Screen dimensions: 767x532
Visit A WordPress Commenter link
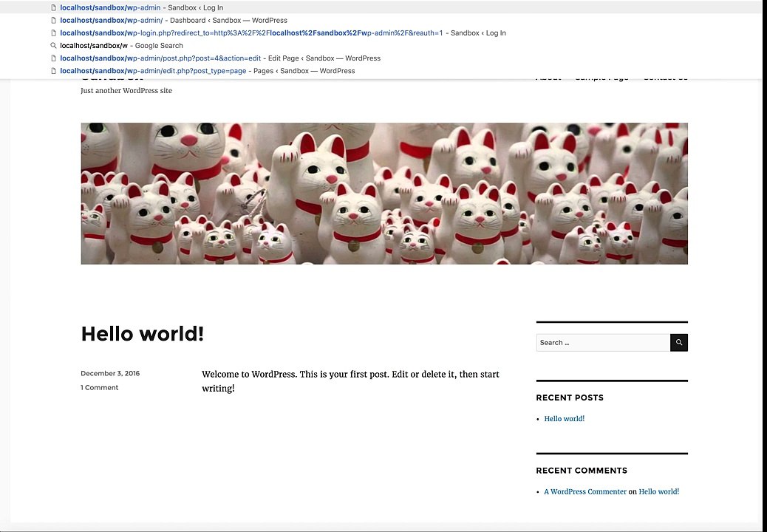pyautogui.click(x=585, y=491)
